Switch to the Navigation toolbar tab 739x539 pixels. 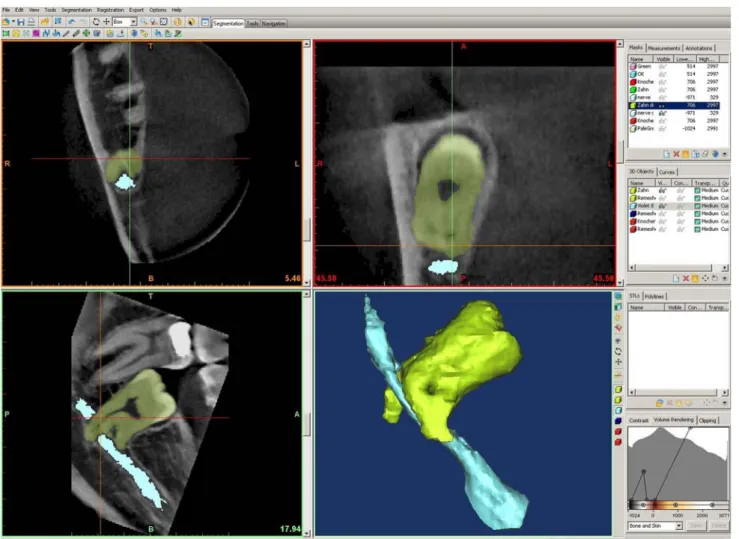click(274, 23)
